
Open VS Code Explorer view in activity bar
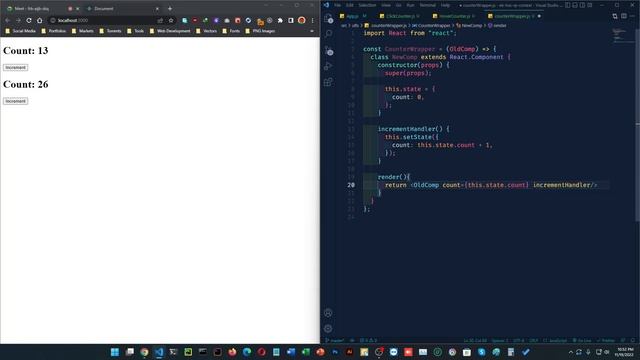coord(328,18)
